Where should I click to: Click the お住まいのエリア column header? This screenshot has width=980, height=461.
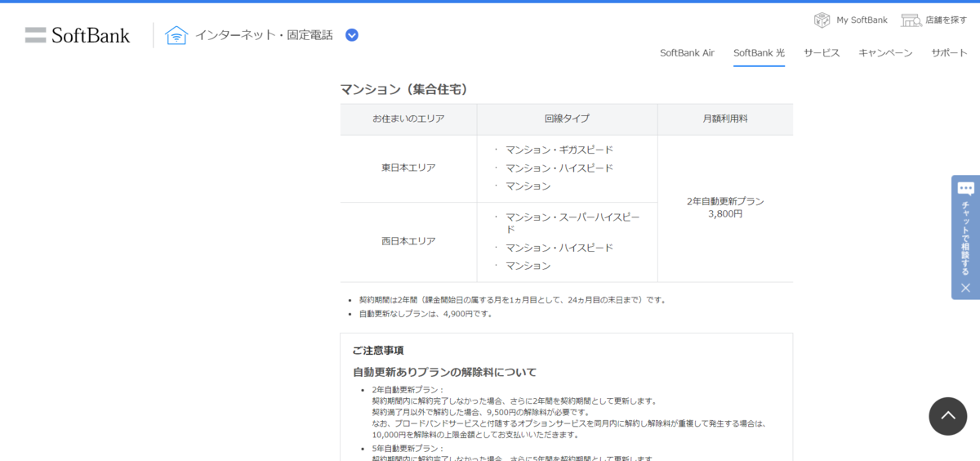pos(408,119)
